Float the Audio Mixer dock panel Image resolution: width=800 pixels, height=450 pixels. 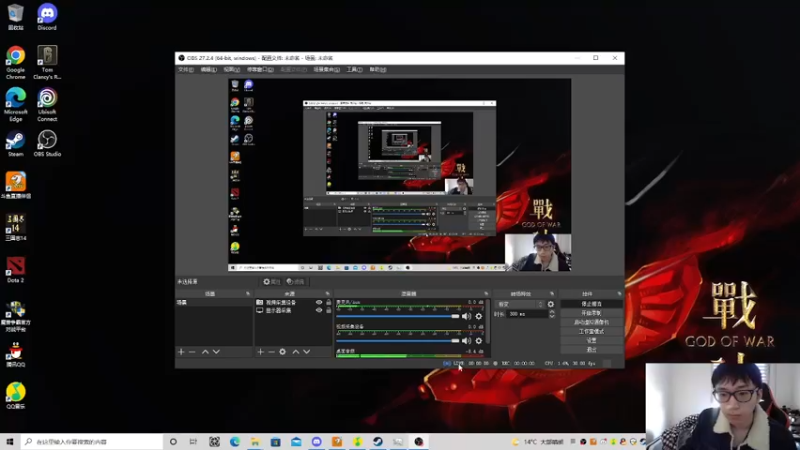point(486,294)
